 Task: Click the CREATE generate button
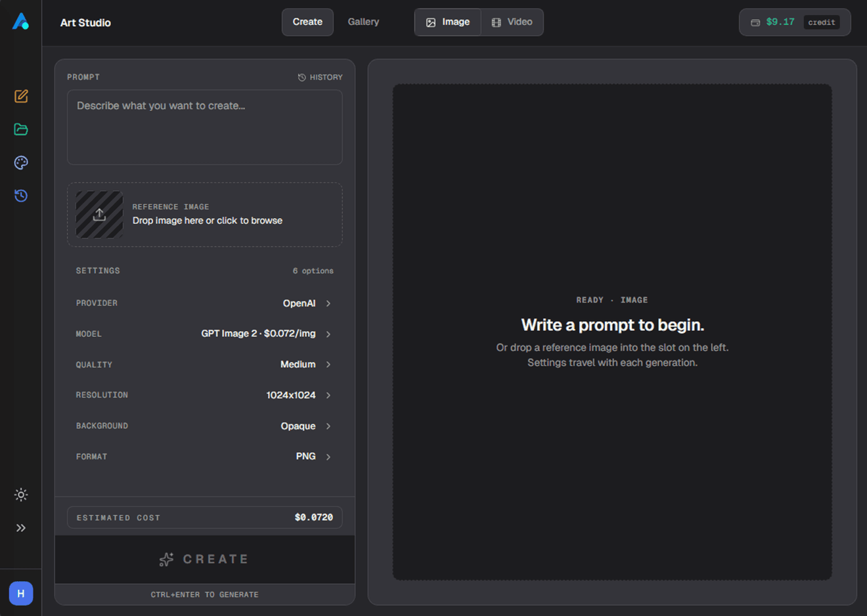(x=205, y=560)
